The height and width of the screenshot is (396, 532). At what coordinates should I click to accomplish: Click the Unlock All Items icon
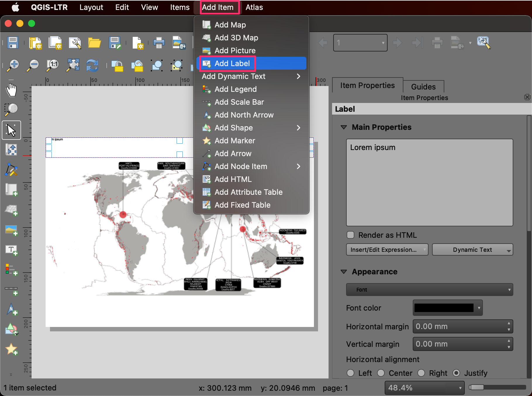137,66
